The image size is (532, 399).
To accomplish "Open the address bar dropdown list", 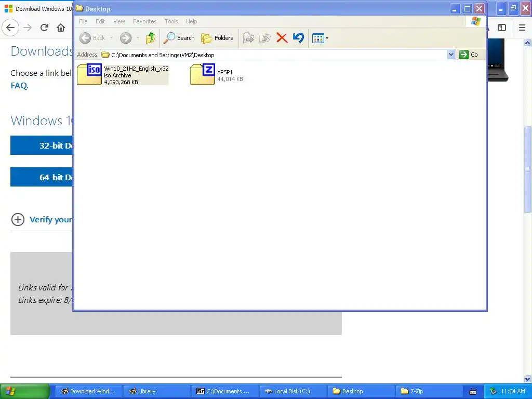I will tap(451, 55).
